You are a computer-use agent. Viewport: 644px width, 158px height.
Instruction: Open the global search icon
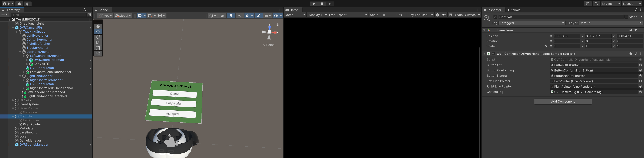[597, 4]
